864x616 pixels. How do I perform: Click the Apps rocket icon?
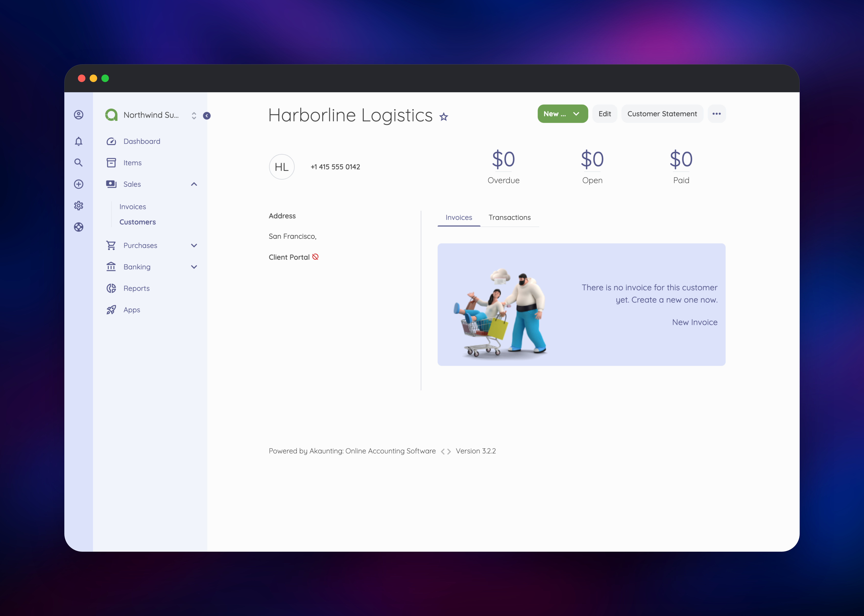[x=111, y=310]
